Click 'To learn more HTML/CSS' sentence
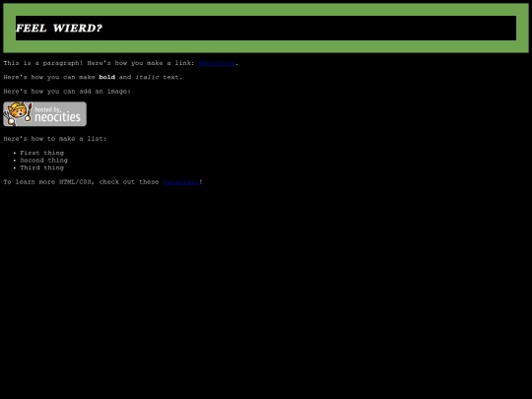This screenshot has width=532, height=399. [x=103, y=182]
